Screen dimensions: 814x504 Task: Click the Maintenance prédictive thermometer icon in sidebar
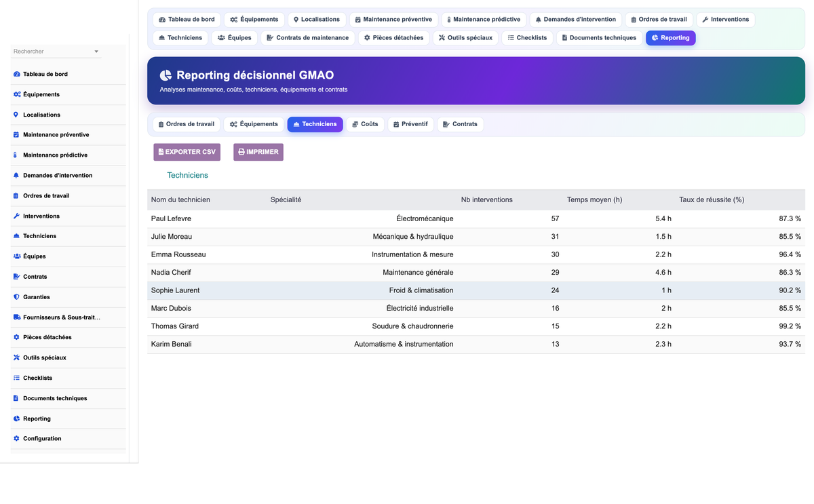click(16, 155)
